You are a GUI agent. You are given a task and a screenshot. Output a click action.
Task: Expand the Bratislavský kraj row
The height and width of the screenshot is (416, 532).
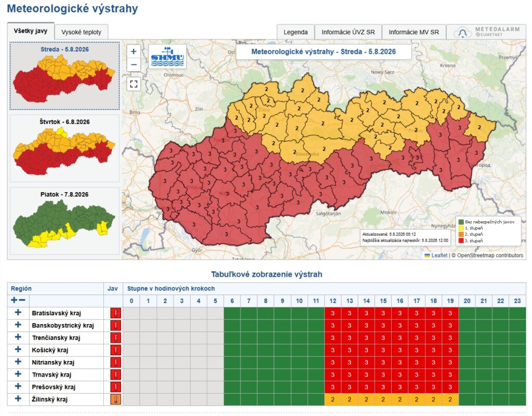(x=18, y=313)
